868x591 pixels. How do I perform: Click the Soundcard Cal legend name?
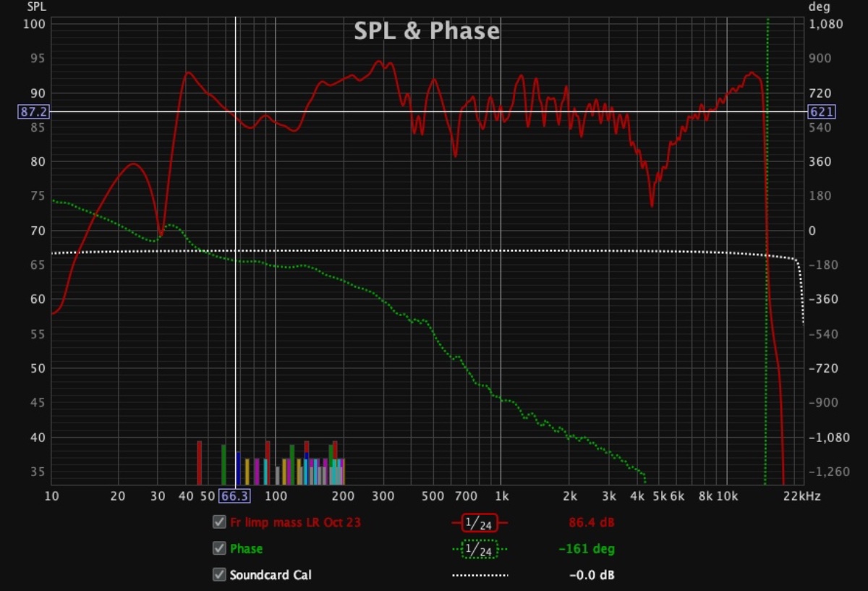point(271,576)
